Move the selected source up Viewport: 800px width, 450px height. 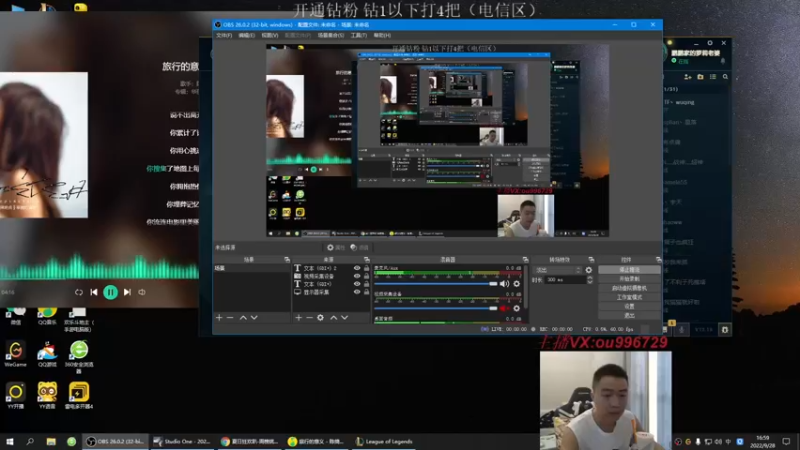point(334,317)
